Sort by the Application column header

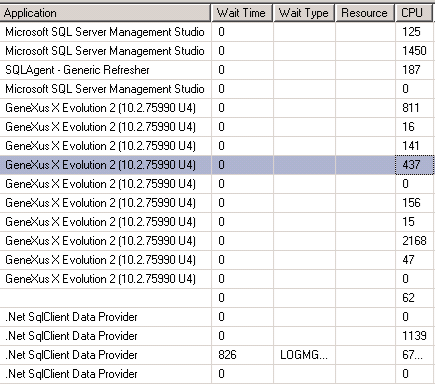(x=105, y=13)
